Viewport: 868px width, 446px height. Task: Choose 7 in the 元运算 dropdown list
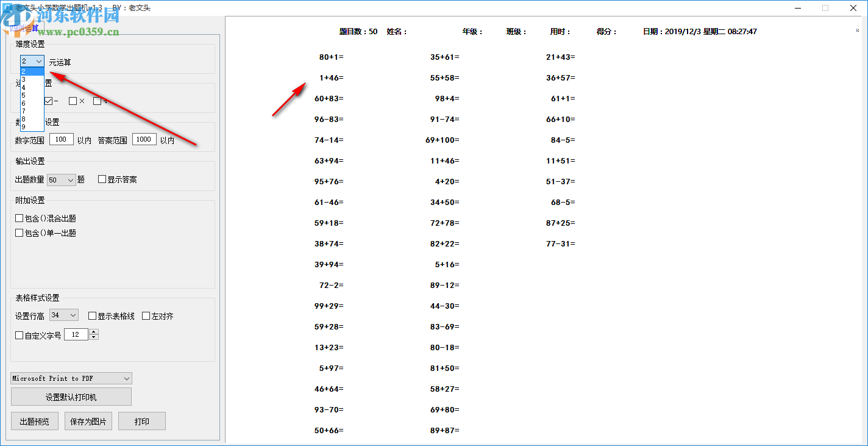(32, 111)
